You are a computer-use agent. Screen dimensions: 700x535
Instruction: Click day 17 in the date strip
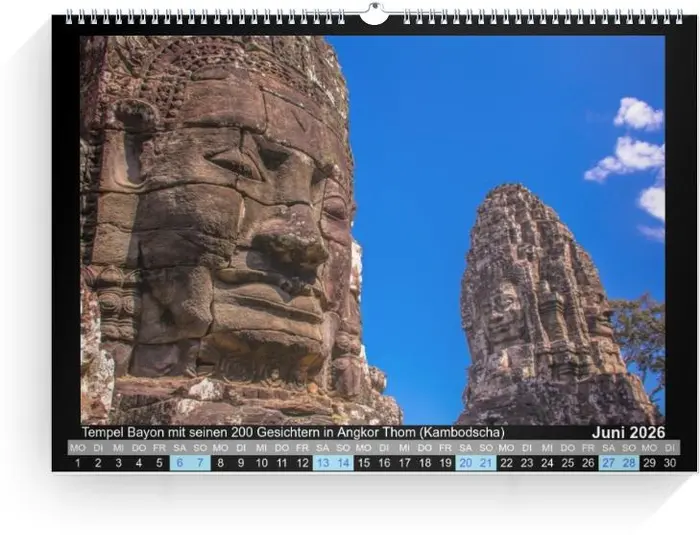coord(404,463)
